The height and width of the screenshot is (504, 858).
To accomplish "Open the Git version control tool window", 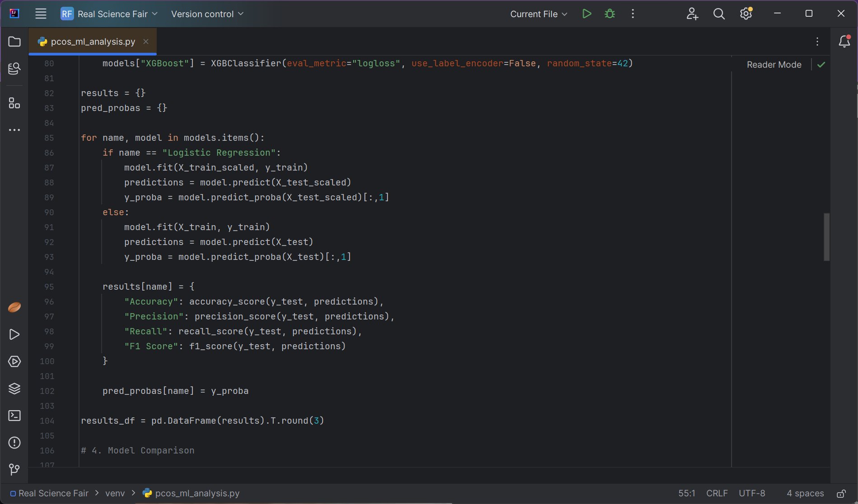I will coord(14,470).
